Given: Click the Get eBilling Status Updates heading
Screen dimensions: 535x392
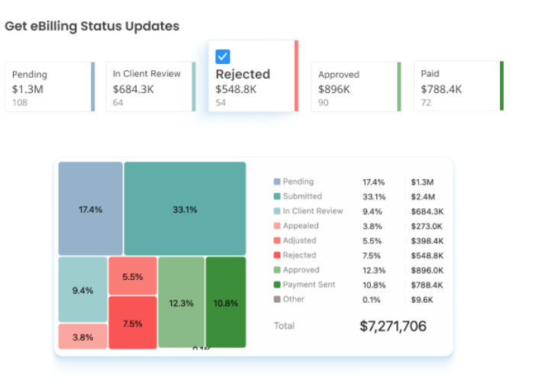Looking at the screenshot, I should point(92,26).
